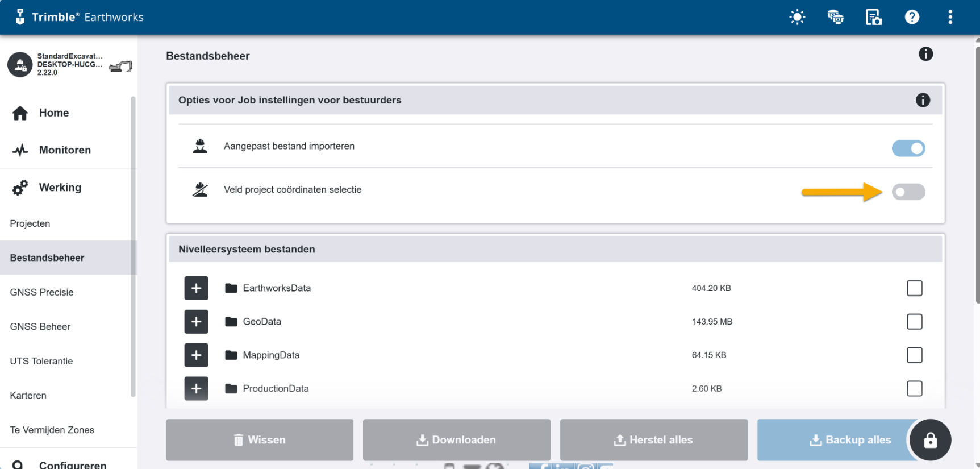The height and width of the screenshot is (469, 980).
Task: Open GNSS Precisie in sidebar
Action: click(x=41, y=292)
